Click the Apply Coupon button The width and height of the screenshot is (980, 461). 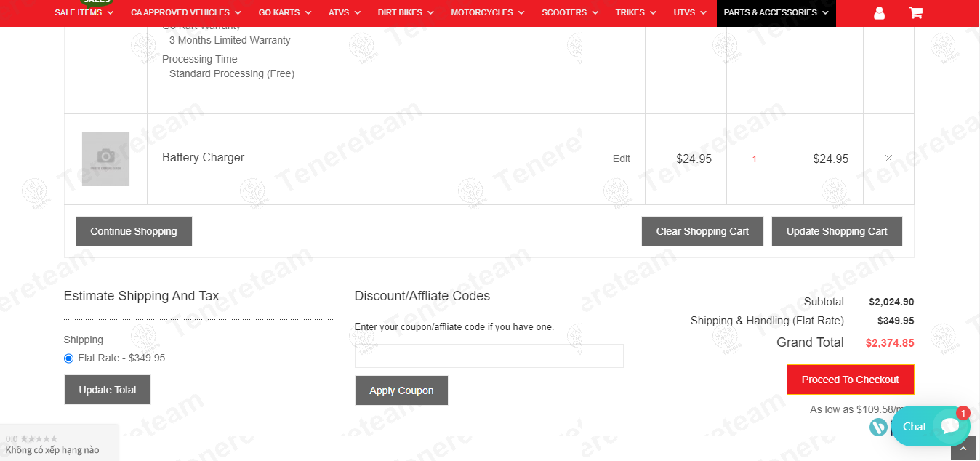tap(401, 390)
